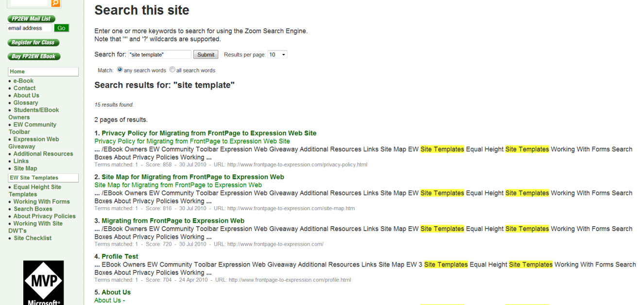Open Site Map in the sidebar menu
The width and height of the screenshot is (644, 305).
point(25,168)
